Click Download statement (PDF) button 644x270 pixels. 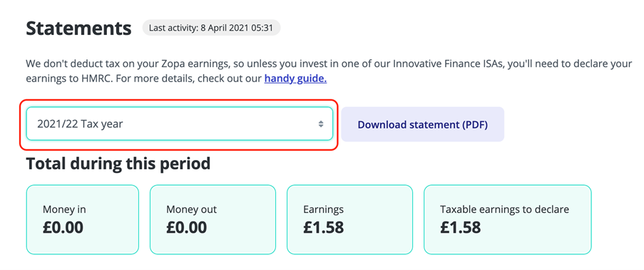pyautogui.click(x=423, y=124)
